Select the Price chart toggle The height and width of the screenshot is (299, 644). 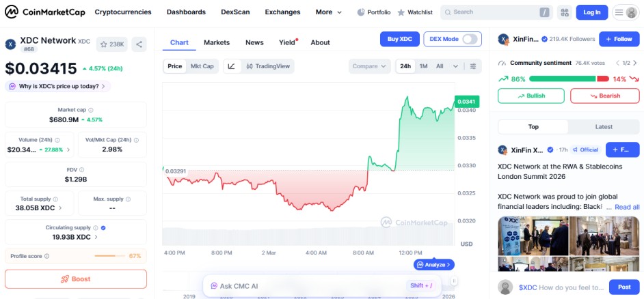point(174,66)
